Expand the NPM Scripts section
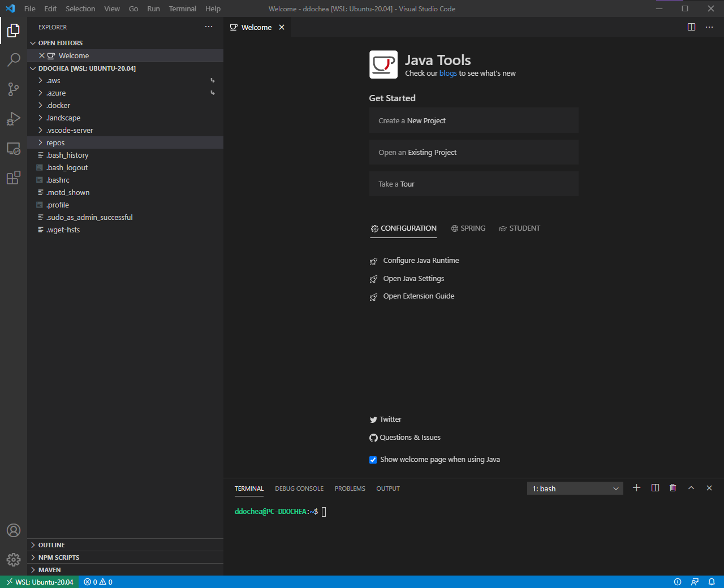The image size is (724, 588). pyautogui.click(x=125, y=557)
